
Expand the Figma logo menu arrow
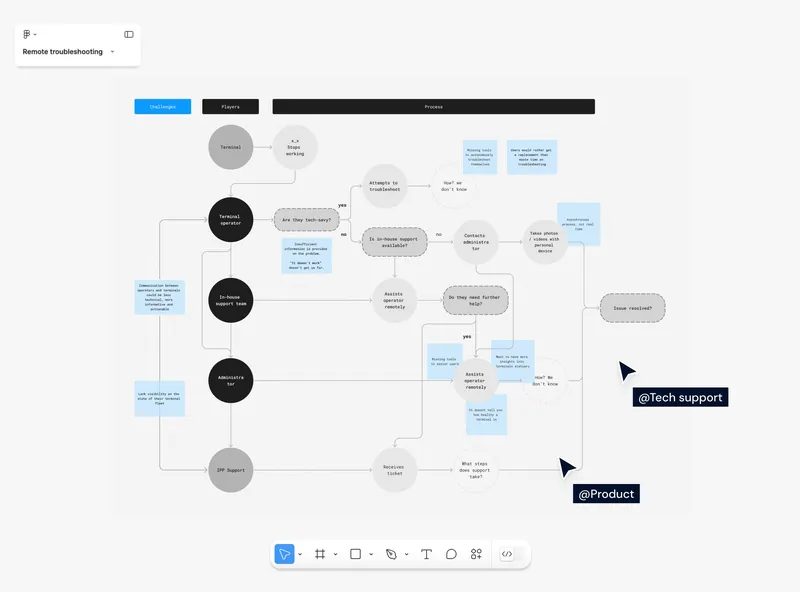click(35, 35)
